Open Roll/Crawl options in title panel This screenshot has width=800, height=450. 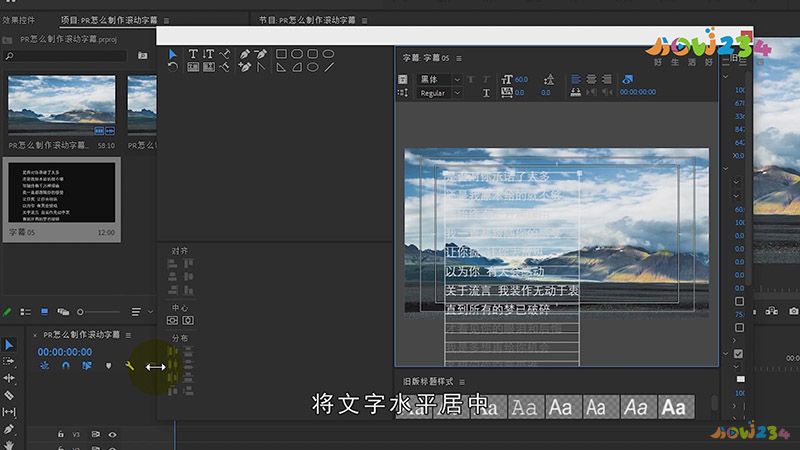click(403, 92)
